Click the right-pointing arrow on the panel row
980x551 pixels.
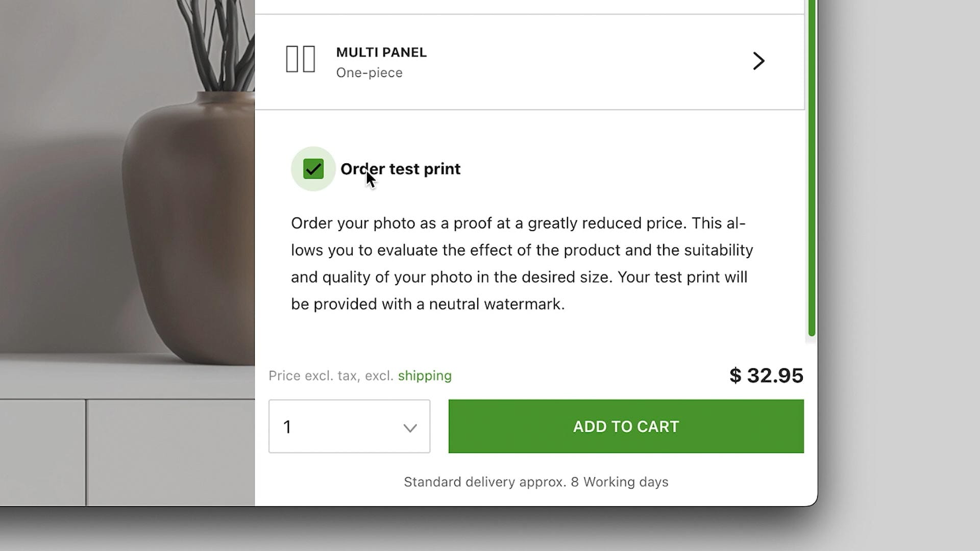coord(759,61)
